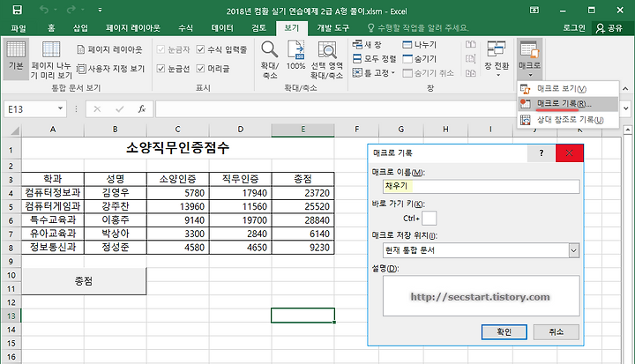Select the 기본 (Normal) view icon
Image resolution: width=635 pixels, height=364 pixels.
16,59
